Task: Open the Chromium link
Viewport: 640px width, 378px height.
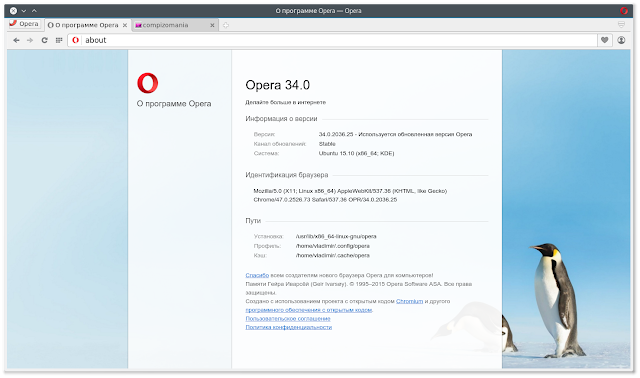Action: tap(409, 301)
